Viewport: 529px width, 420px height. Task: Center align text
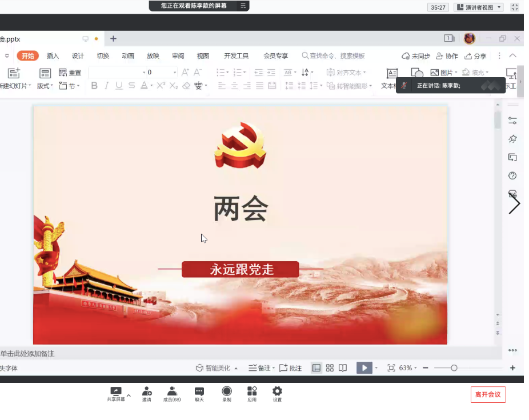click(234, 86)
